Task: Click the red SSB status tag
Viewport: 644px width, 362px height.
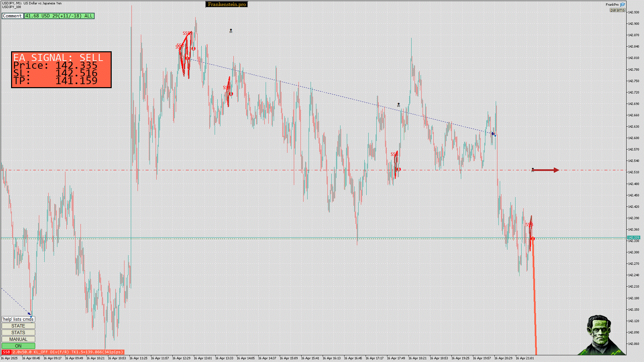Action: tap(6, 352)
